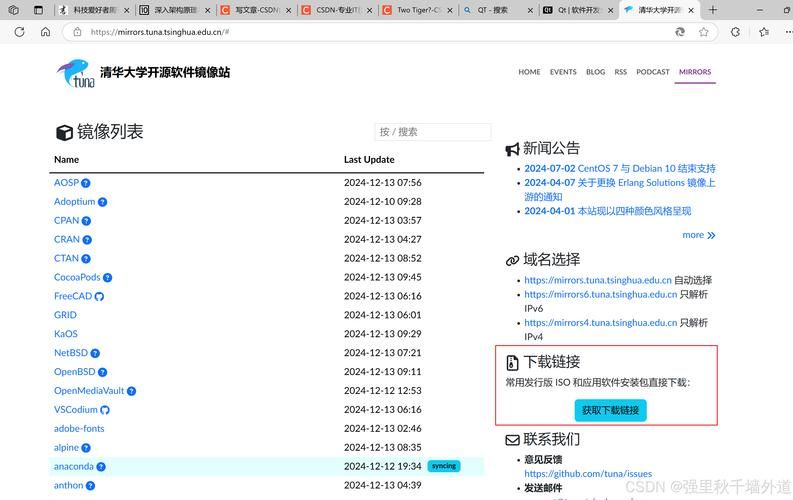Go to EVENTS page
This screenshot has width=793, height=500.
click(563, 72)
